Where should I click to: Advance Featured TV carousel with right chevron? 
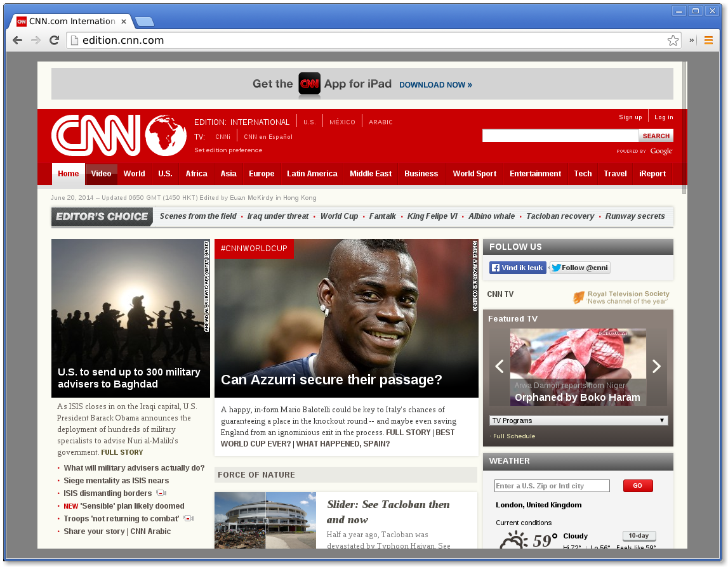pos(656,367)
